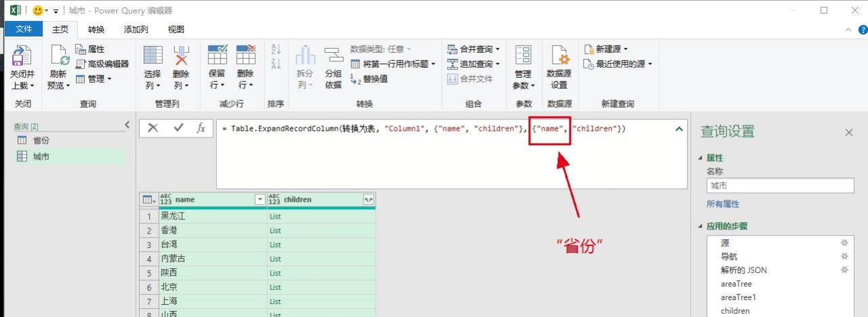
Task: Open the Advanced Editor (高级编辑器)
Action: coord(102,64)
